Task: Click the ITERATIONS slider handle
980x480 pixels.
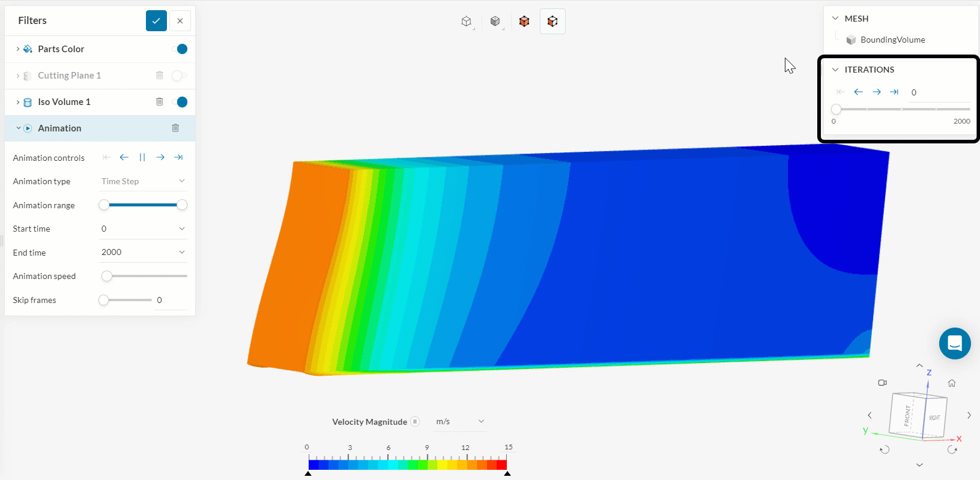Action: 836,109
